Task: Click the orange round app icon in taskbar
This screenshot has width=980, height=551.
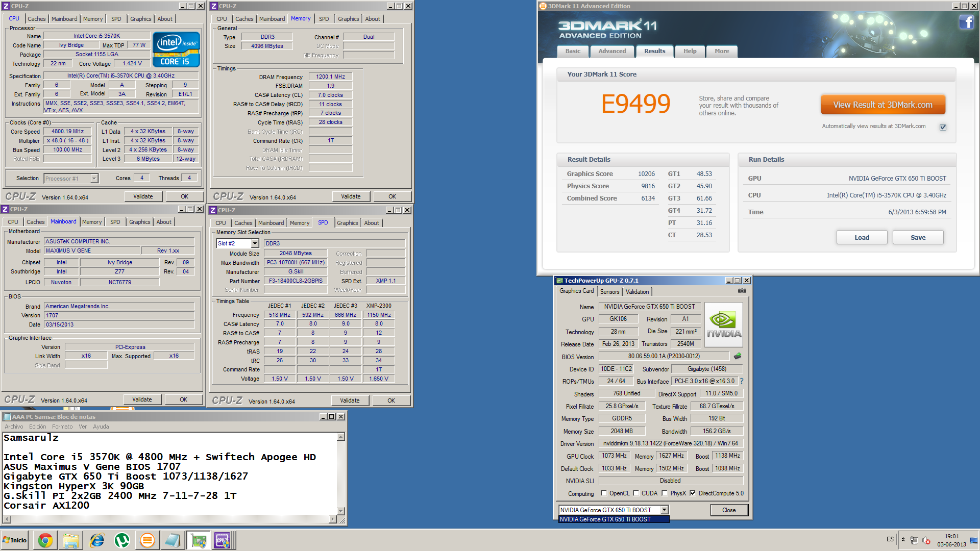Action: click(x=147, y=540)
